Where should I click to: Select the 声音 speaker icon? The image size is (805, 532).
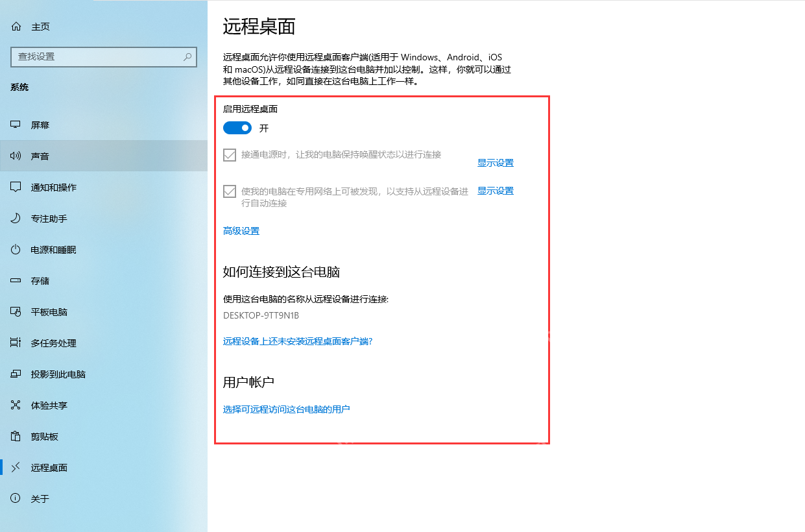(x=16, y=156)
